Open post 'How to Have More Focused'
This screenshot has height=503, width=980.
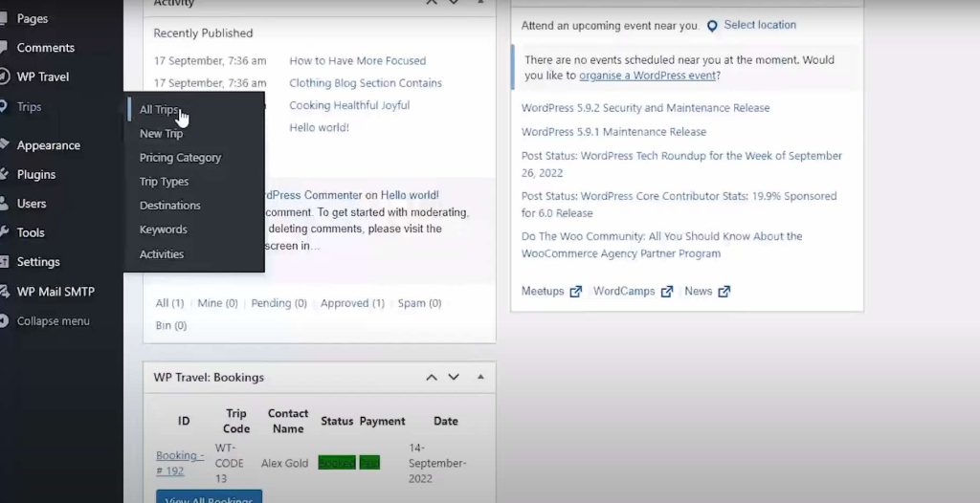click(x=358, y=60)
